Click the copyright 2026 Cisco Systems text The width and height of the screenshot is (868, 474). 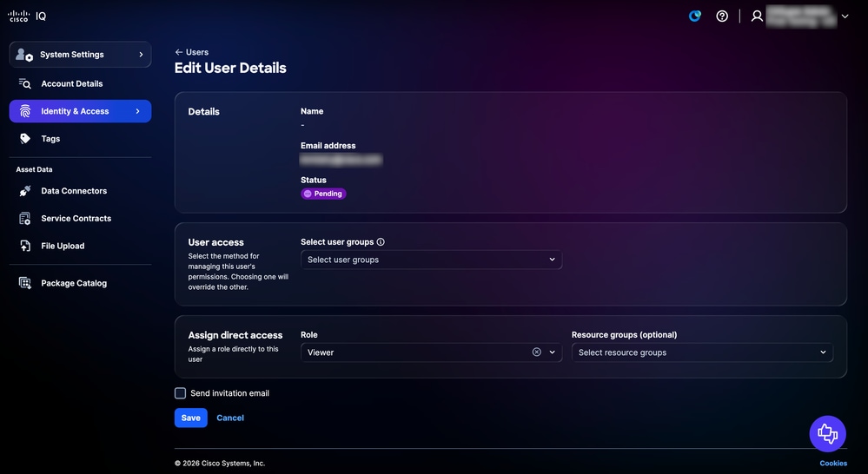220,464
